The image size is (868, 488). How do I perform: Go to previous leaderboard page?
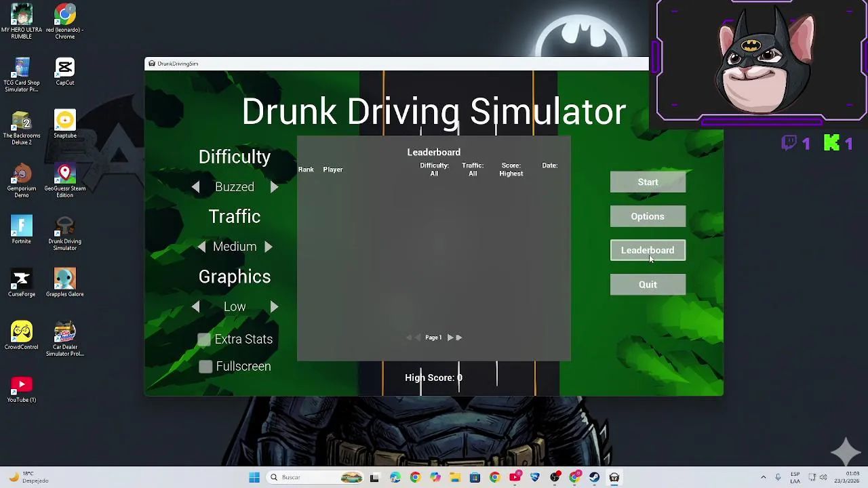[417, 338]
